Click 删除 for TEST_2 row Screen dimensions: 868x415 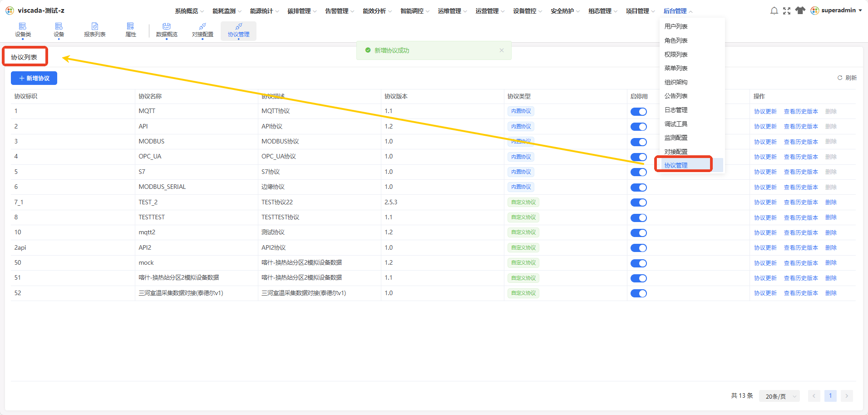tap(831, 203)
